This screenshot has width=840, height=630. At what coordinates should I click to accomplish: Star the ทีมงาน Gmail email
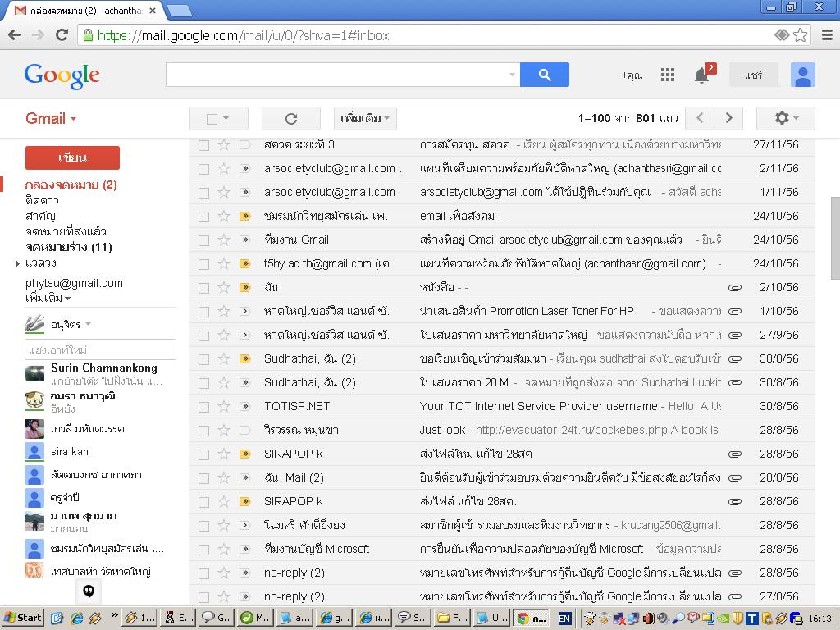tap(224, 240)
